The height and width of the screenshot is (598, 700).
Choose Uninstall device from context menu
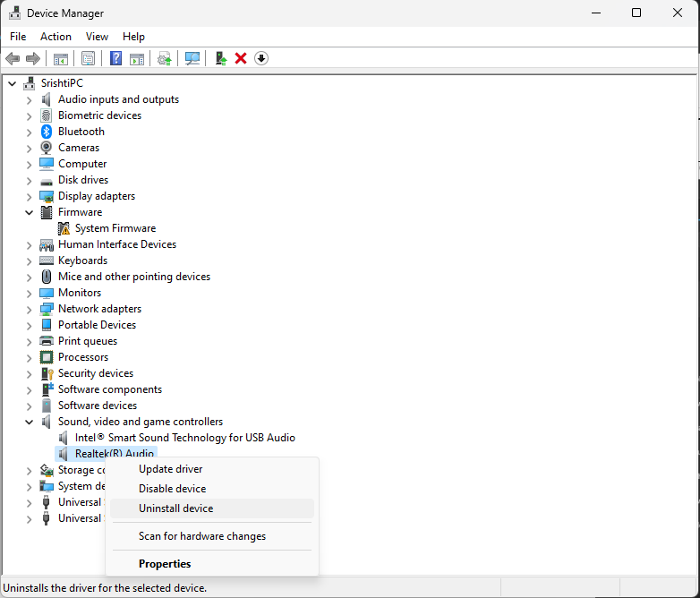pyautogui.click(x=212, y=508)
